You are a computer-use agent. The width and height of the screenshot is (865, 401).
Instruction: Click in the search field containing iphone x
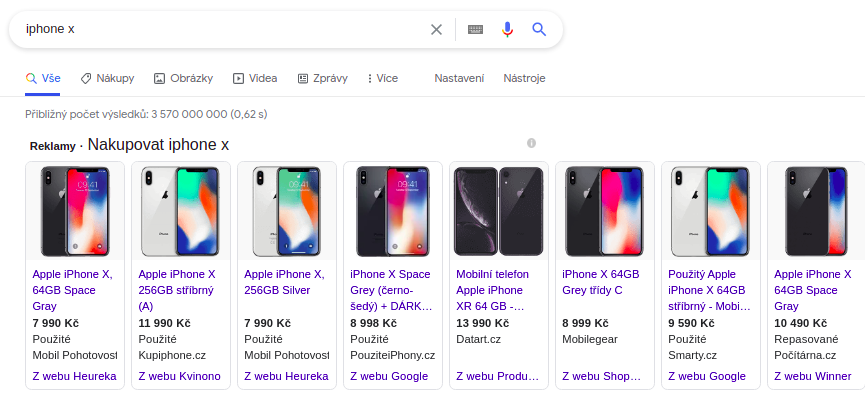221,29
